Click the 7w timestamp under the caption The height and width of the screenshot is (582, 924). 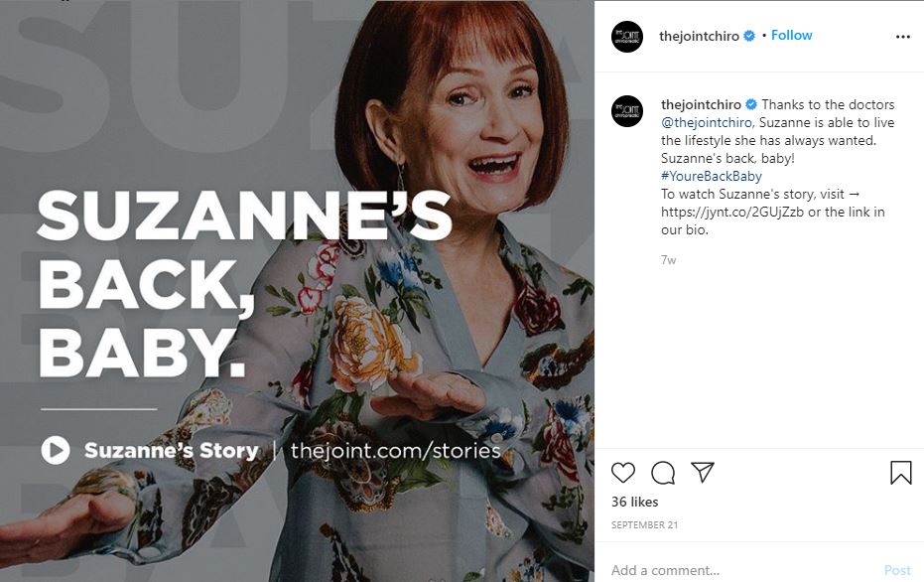[x=668, y=260]
